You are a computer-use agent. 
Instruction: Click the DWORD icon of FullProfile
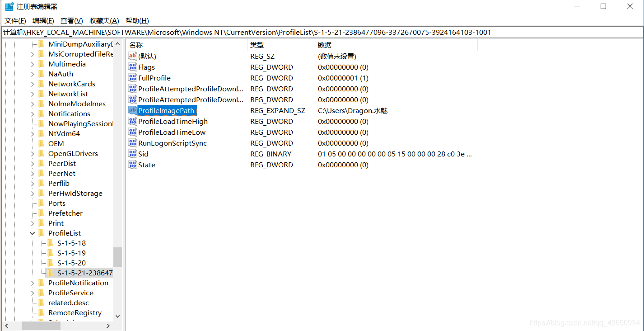[x=133, y=78]
